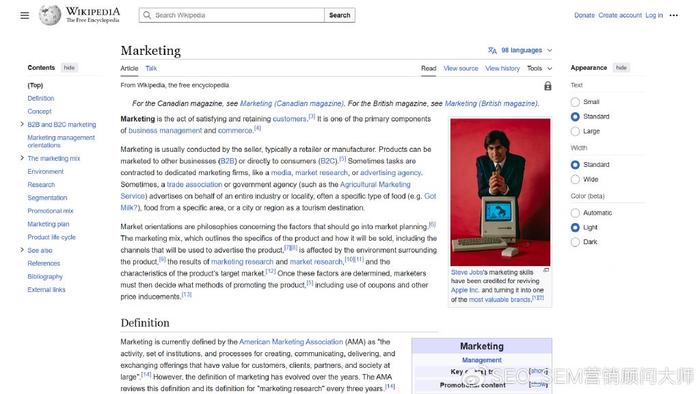Follow the American Marketing Association link
Viewport: 700px width, 394px height.
(x=291, y=342)
